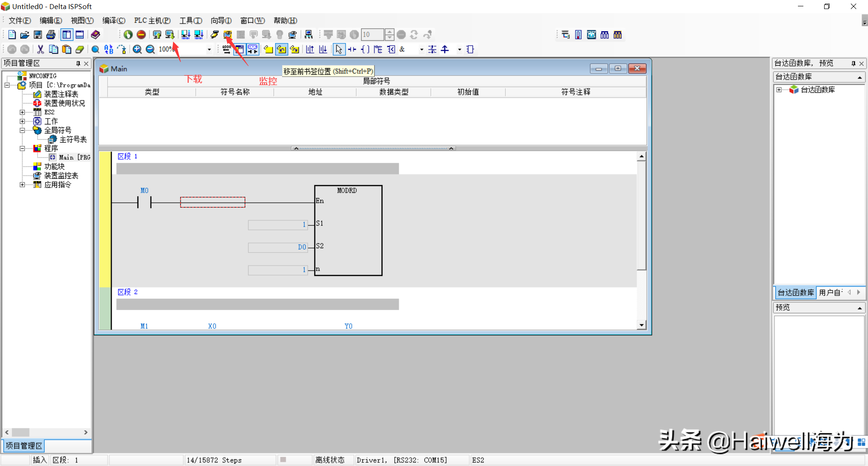Select the 项目管理区 bottom tab

pos(24,446)
